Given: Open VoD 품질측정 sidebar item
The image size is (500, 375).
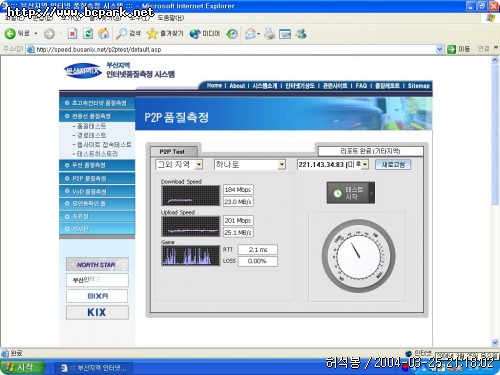Looking at the screenshot, I should point(97,191).
